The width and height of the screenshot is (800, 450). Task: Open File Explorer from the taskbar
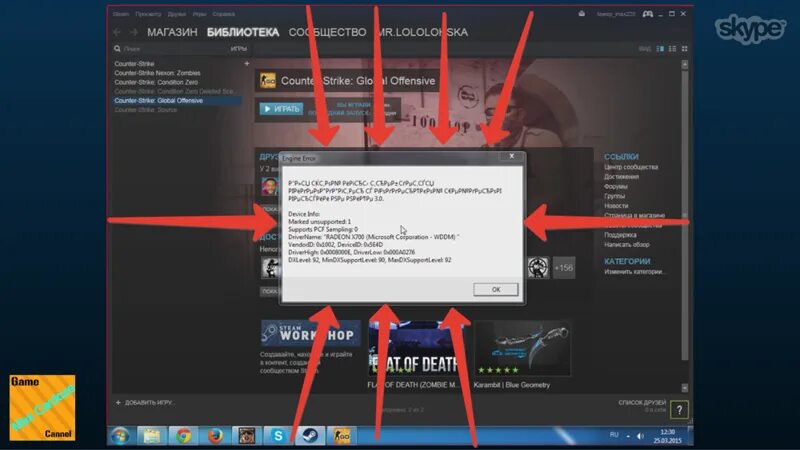[152, 437]
